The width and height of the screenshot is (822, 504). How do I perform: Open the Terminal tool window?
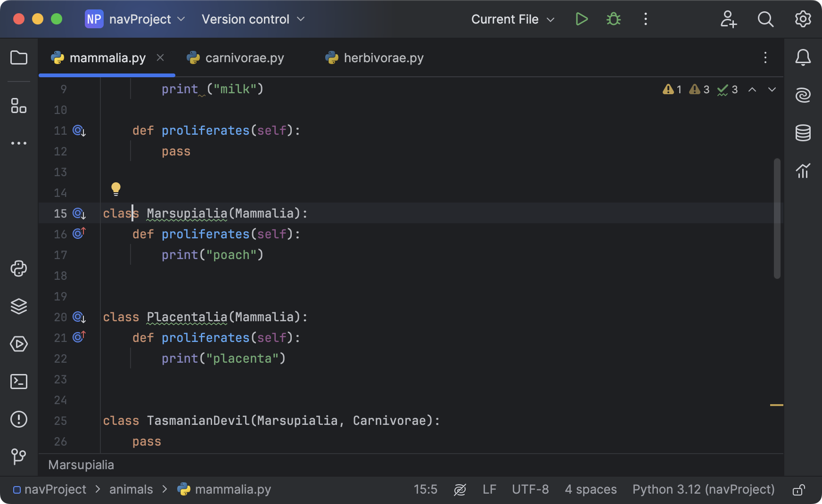[x=18, y=382]
